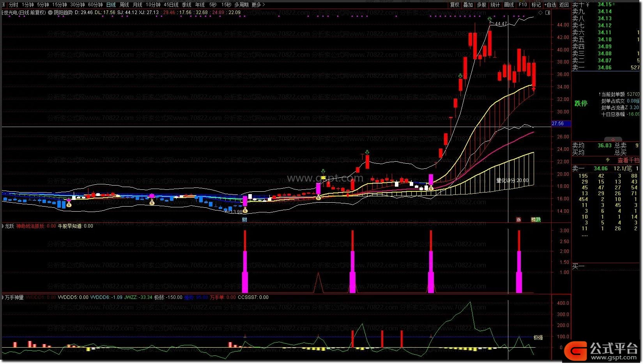Activate the 画线 drawing tool
The image size is (644, 364).
(x=509, y=5)
